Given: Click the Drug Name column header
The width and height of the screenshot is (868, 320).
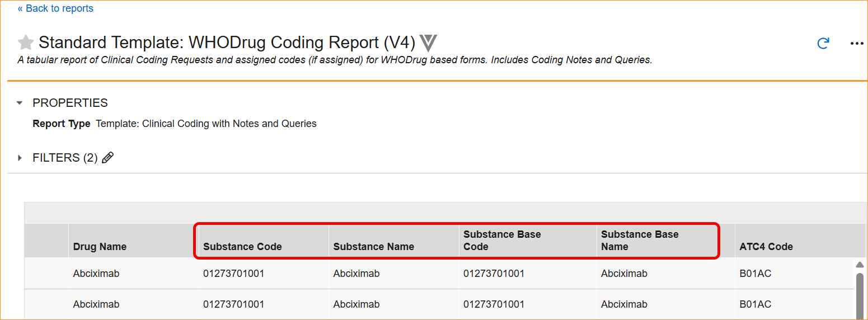Looking at the screenshot, I should [x=100, y=247].
